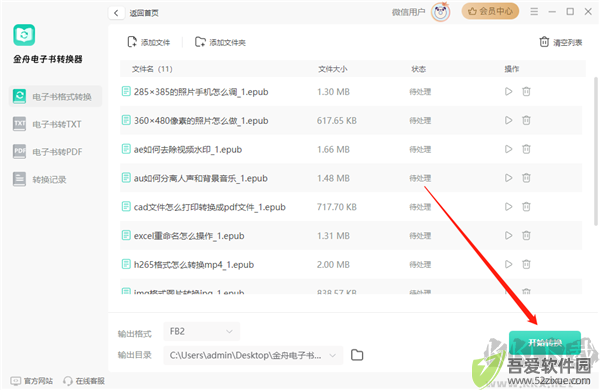Click 添加文件 to add files
Screen dimensions: 600x390
149,42
